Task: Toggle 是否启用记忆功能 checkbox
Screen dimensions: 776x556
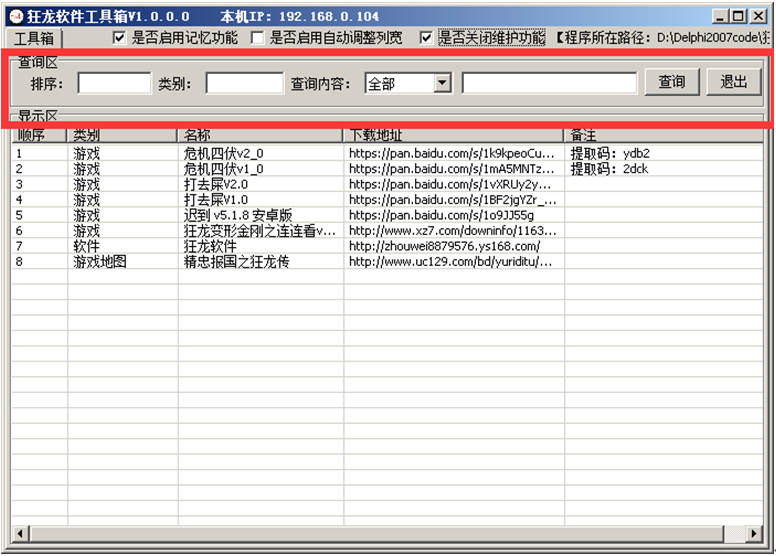Action: coord(119,38)
